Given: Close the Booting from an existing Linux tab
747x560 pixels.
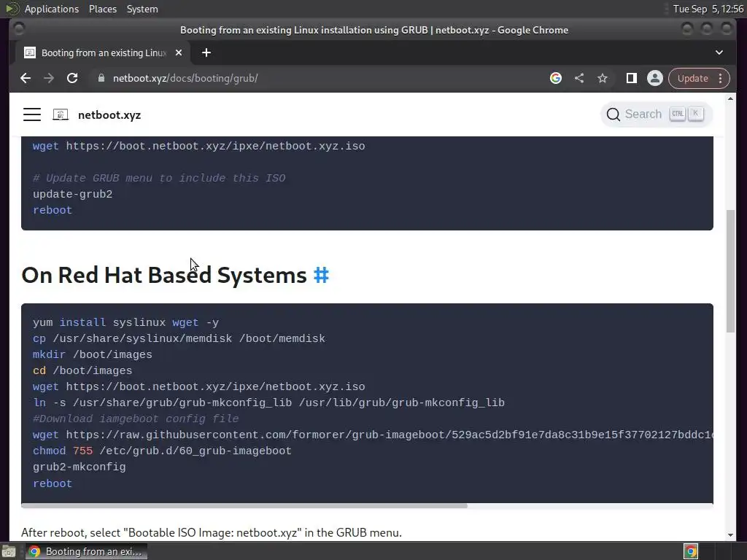Looking at the screenshot, I should click(179, 52).
